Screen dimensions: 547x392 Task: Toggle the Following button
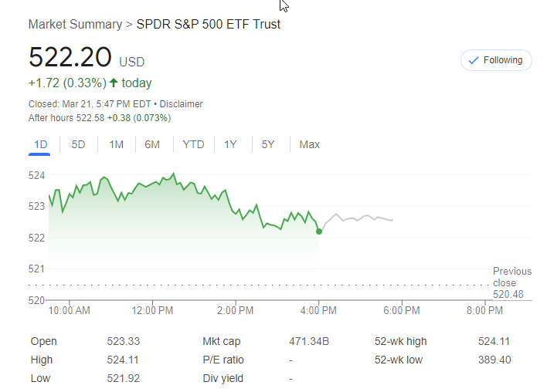point(496,60)
